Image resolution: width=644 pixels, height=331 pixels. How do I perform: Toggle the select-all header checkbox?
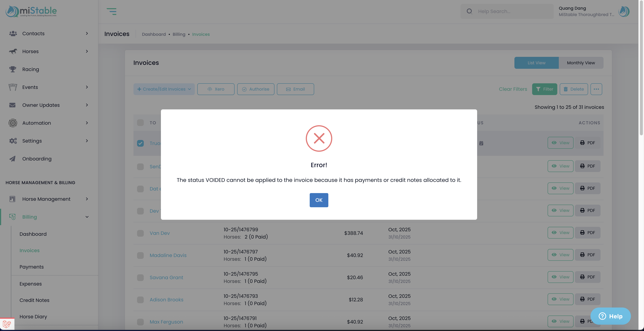(x=140, y=123)
